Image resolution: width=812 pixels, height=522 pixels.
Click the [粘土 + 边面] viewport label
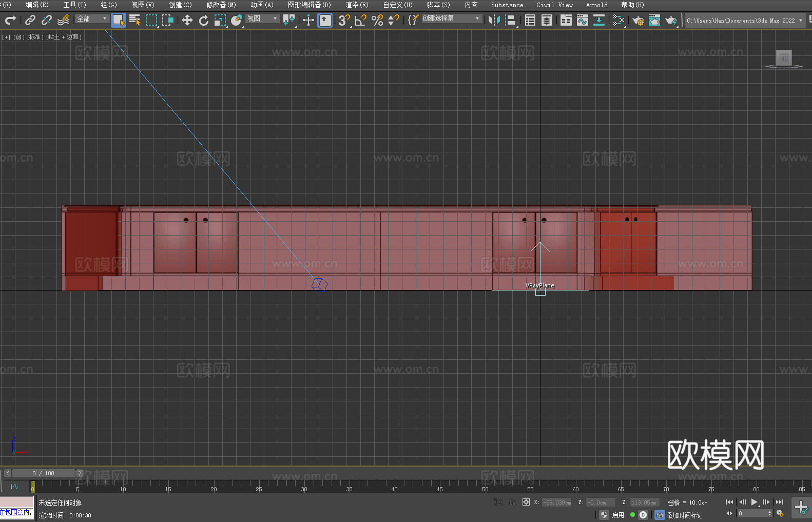(64, 37)
